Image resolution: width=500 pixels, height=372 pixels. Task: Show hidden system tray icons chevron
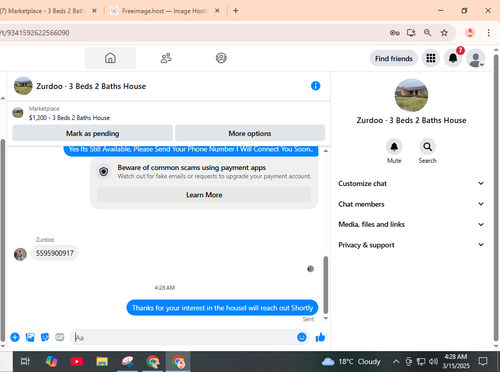coord(396,361)
